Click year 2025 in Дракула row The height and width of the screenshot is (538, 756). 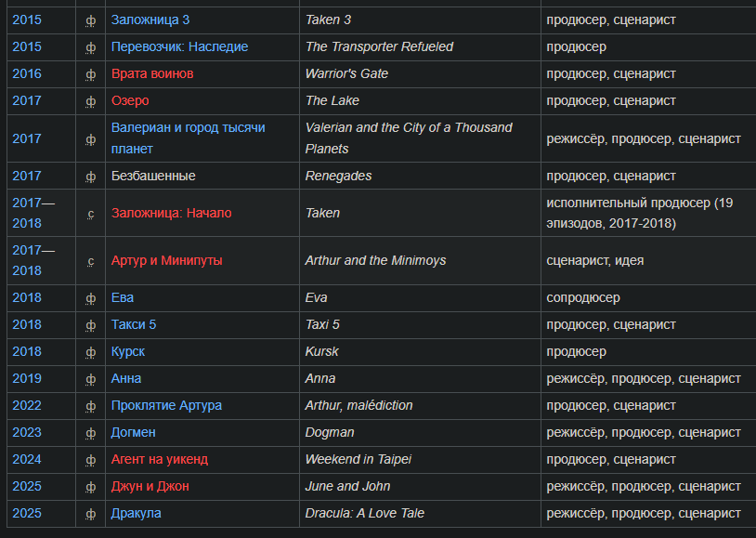[x=27, y=514]
